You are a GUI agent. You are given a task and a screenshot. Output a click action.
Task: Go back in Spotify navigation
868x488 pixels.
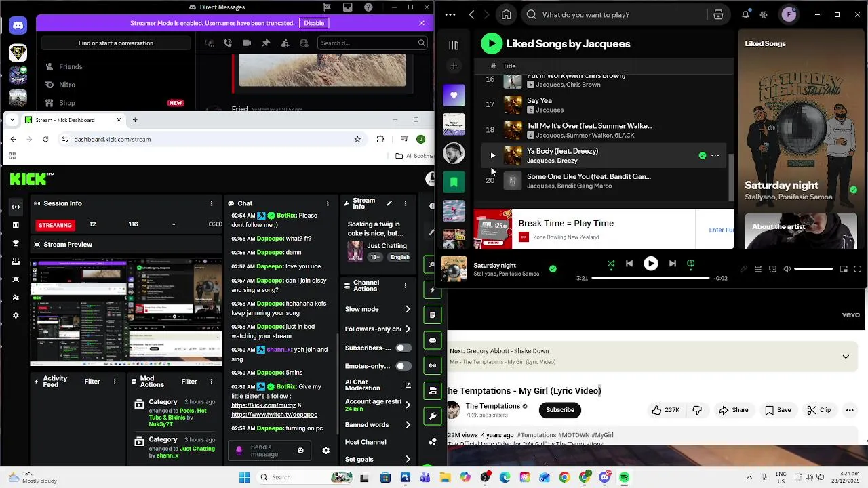click(x=471, y=14)
